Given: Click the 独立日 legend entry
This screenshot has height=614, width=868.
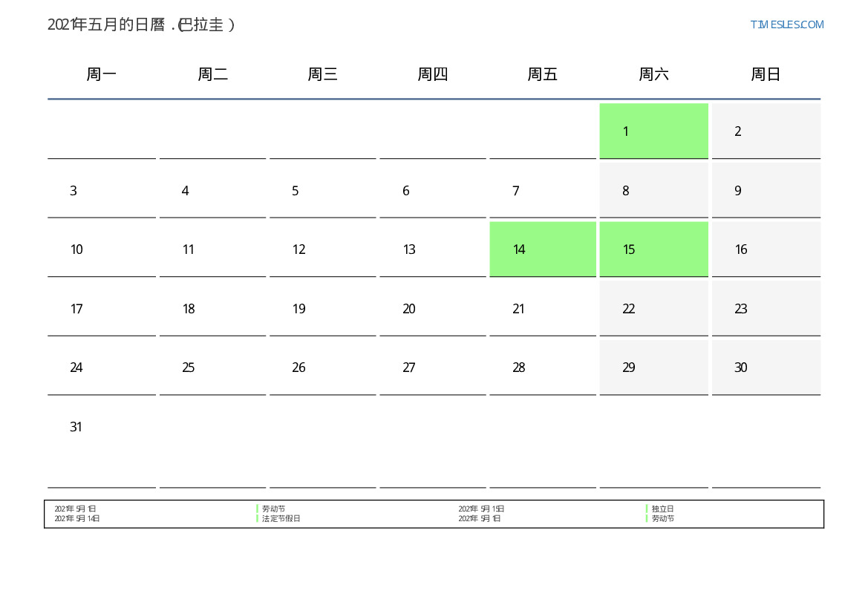Looking at the screenshot, I should [x=662, y=509].
